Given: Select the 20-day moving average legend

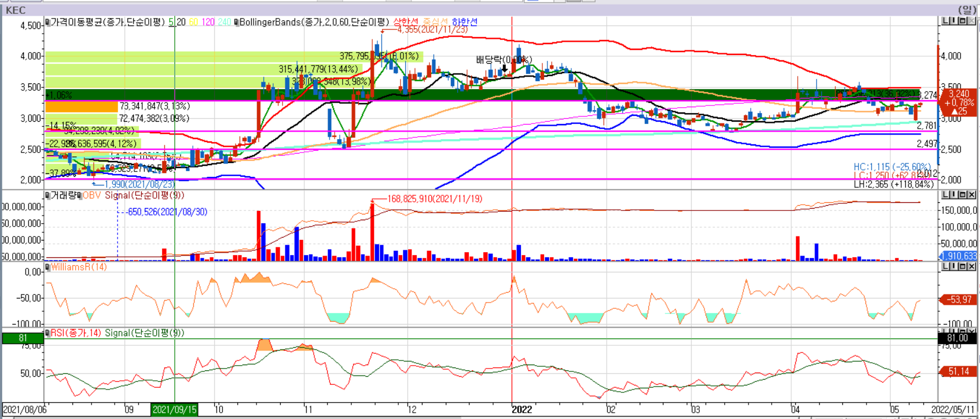Looking at the screenshot, I should tap(181, 22).
